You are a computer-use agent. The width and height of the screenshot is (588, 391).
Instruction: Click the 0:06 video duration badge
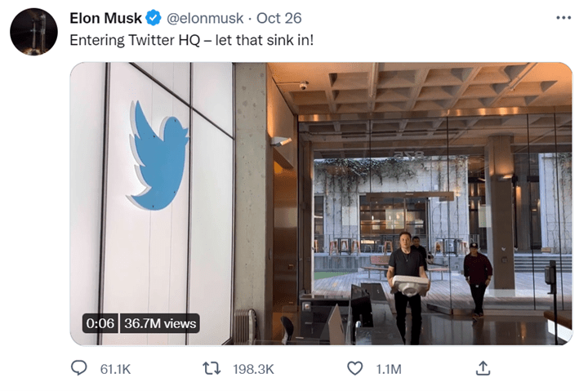pos(101,323)
